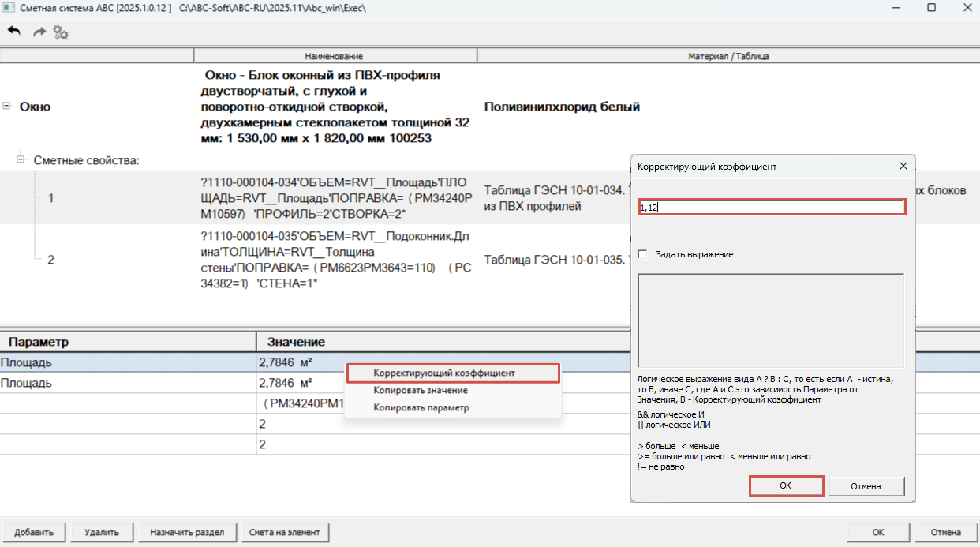Click the Добавить button
Viewport: 980px width, 547px height.
coord(34,532)
